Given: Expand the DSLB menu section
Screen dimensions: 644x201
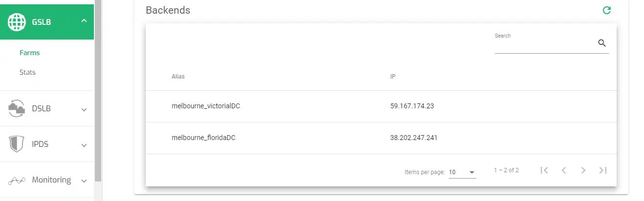Looking at the screenshot, I should point(84,109).
